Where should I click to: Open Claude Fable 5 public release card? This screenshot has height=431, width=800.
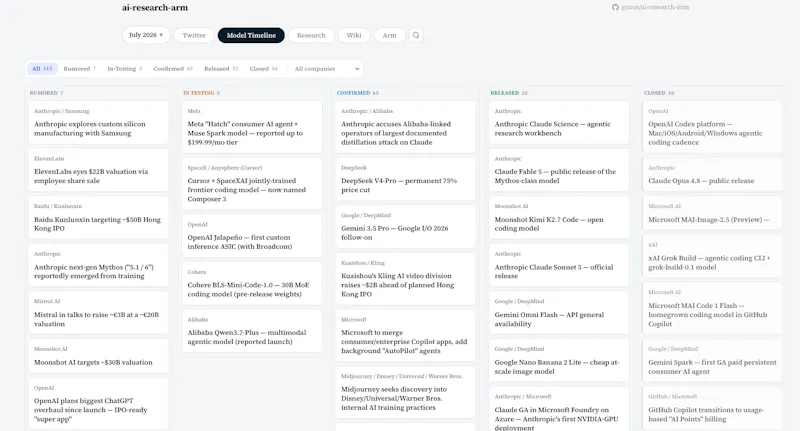point(559,170)
